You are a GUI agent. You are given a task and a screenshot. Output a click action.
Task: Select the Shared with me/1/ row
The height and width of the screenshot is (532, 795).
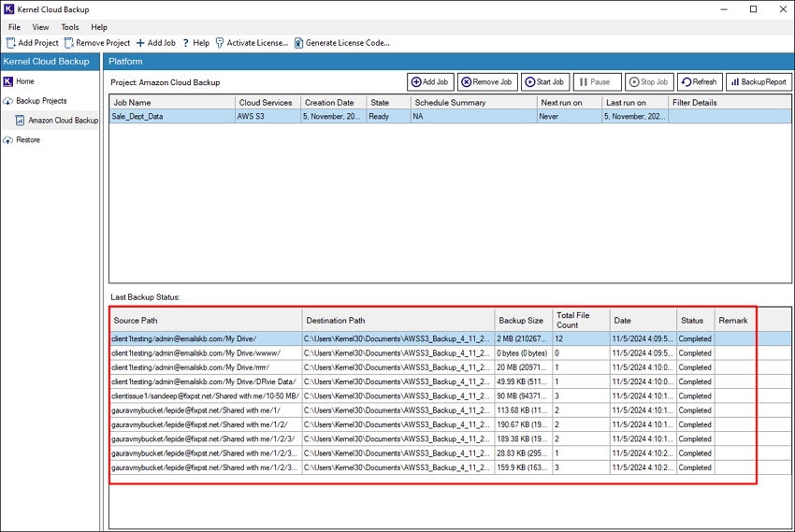pos(450,410)
